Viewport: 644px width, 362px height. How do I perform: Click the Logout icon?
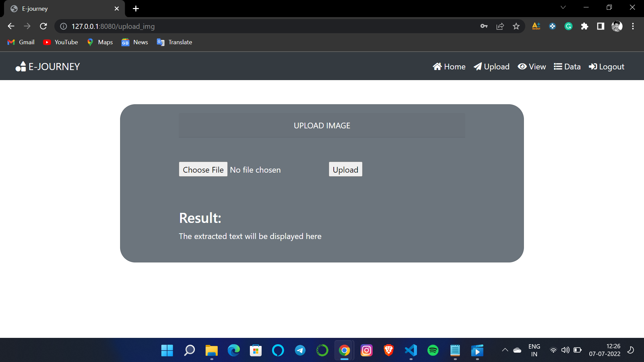tap(592, 66)
